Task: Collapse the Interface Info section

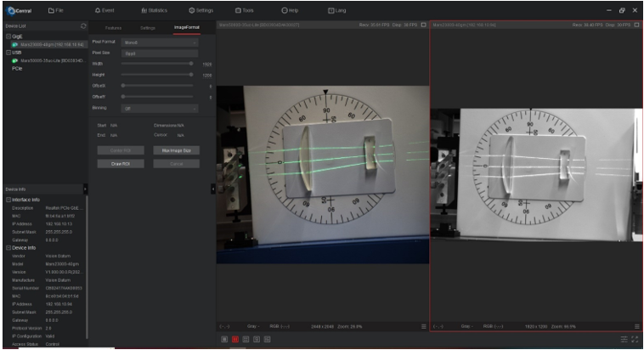Action: [x=8, y=199]
